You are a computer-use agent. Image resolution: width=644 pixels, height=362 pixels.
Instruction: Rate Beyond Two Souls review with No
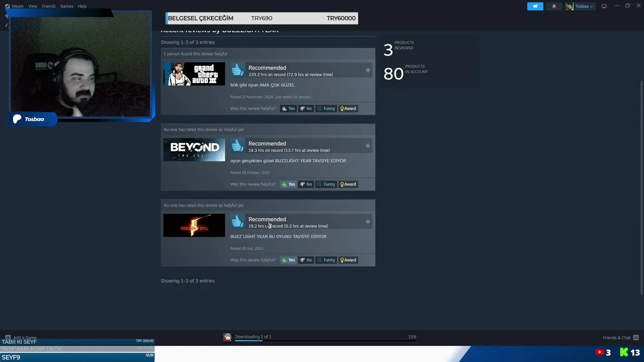click(306, 184)
